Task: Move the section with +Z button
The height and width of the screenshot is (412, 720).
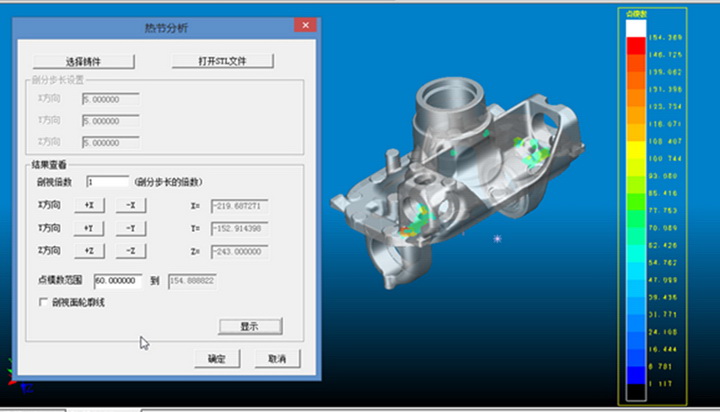Action: coord(89,250)
